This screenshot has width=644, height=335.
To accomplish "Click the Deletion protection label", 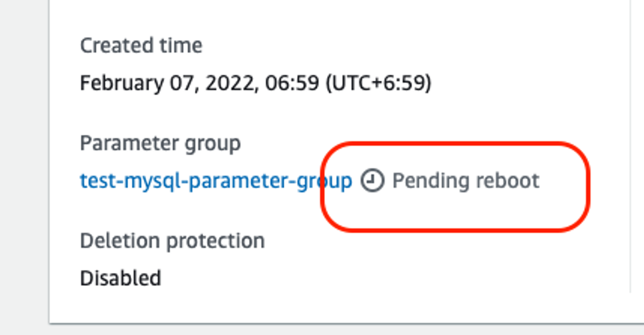I will pos(172,240).
